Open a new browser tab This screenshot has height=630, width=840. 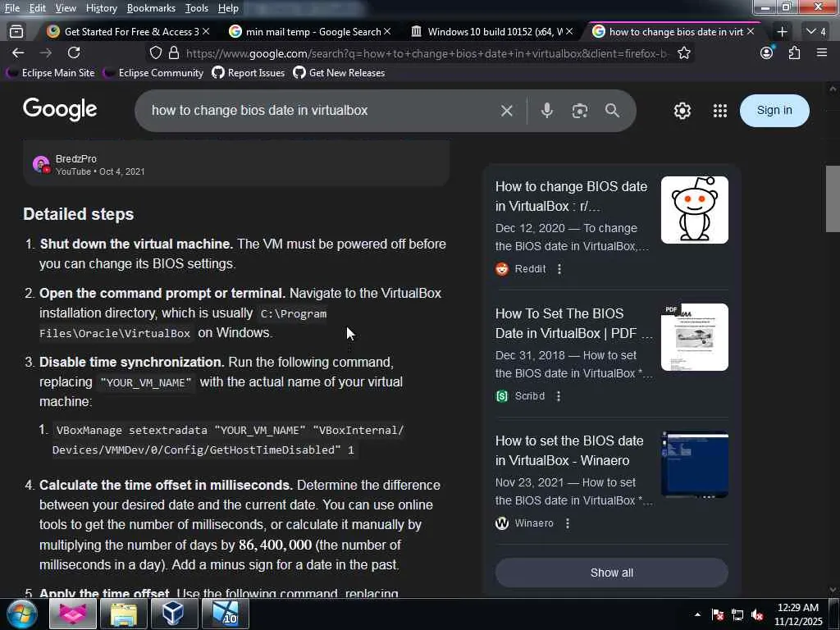point(782,32)
